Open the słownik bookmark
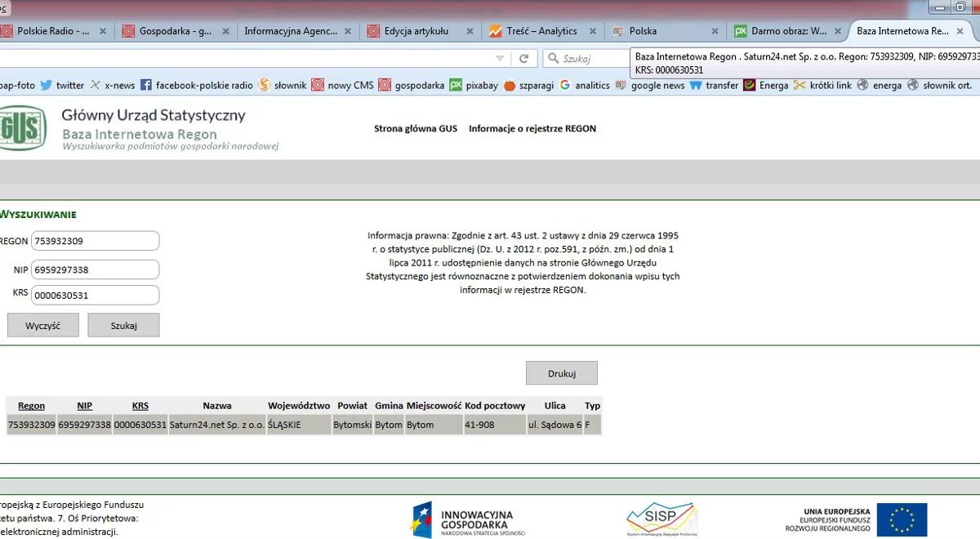980x539 pixels. (x=283, y=85)
